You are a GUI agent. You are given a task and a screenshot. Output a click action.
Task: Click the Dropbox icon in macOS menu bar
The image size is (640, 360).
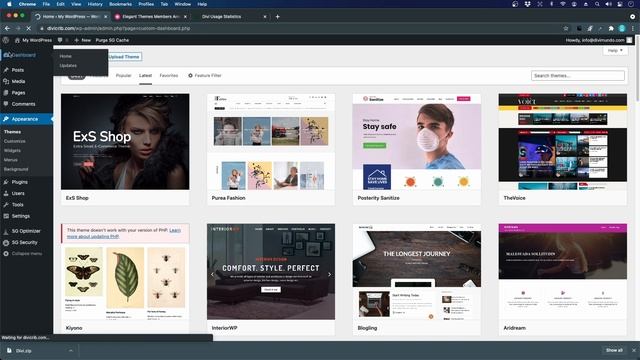click(x=527, y=4)
